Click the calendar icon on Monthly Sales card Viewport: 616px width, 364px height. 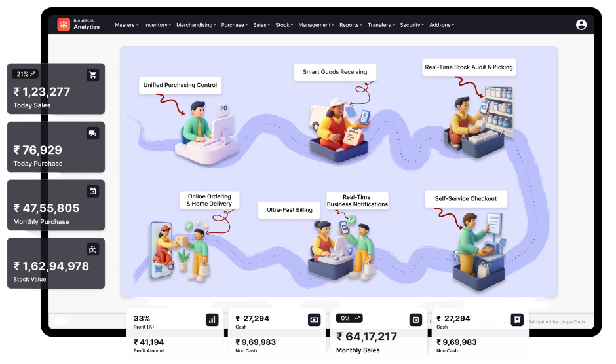click(x=415, y=319)
